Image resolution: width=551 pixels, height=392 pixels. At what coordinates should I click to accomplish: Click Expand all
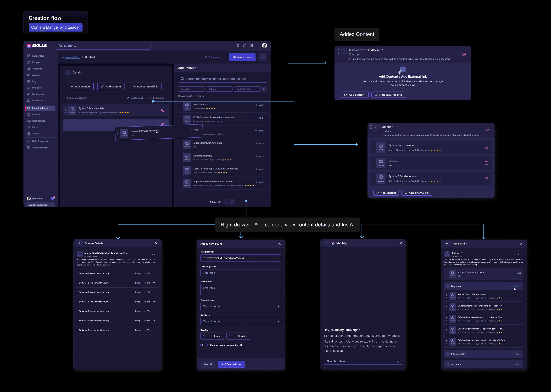tap(157, 98)
